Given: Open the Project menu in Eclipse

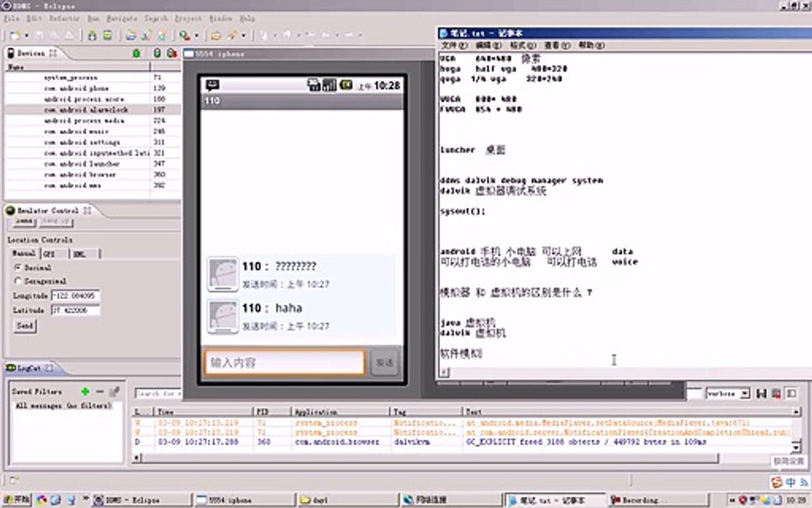Looking at the screenshot, I should (x=188, y=18).
